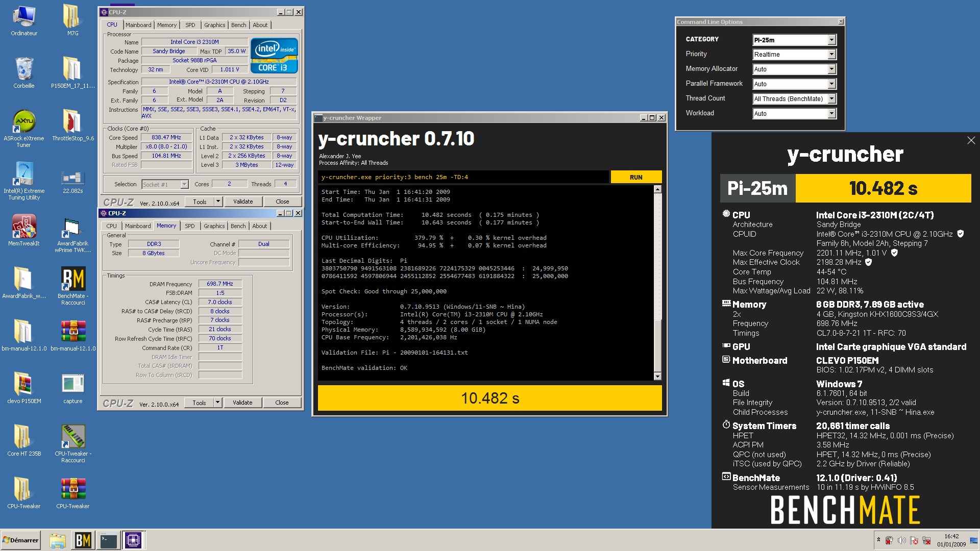Launch CPU-Tweaker Raccourci shortcut
Image resolution: width=980 pixels, height=551 pixels.
[x=72, y=443]
